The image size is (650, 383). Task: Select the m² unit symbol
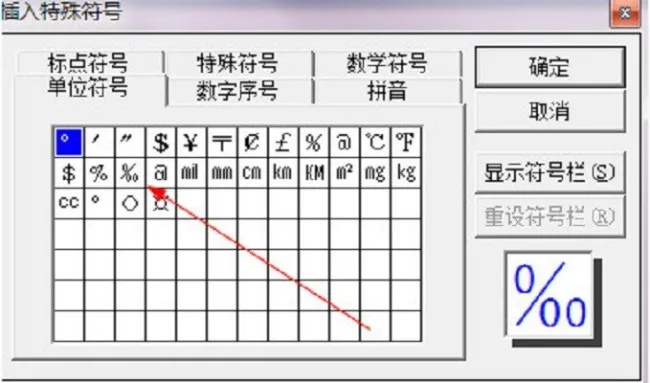pyautogui.click(x=345, y=173)
